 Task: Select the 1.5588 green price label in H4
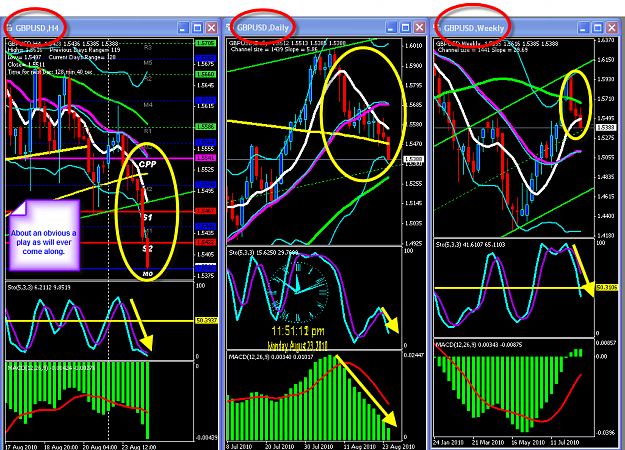205,127
